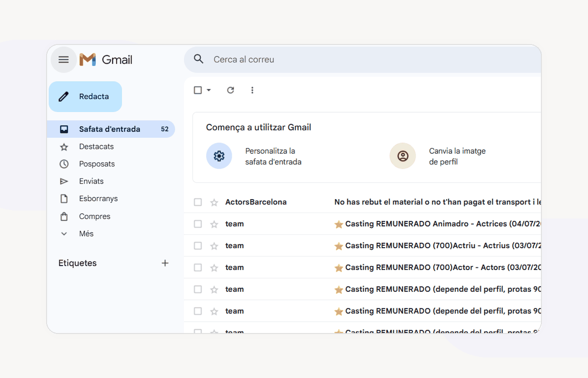Screen dimensions: 588x378
Task: Tick the checkbox for ActorsBarcelona email
Action: point(198,202)
